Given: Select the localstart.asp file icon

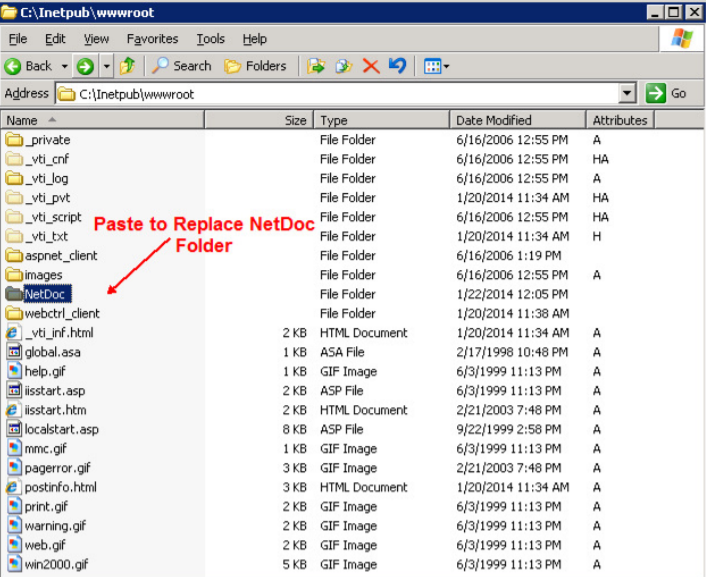Looking at the screenshot, I should pyautogui.click(x=14, y=429).
